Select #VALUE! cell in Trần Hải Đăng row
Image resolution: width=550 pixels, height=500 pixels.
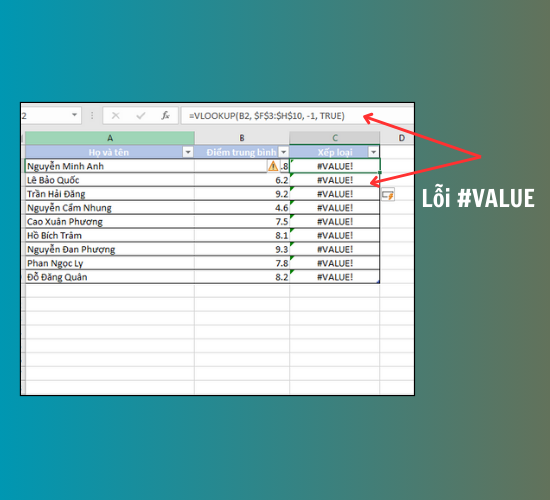click(x=335, y=194)
